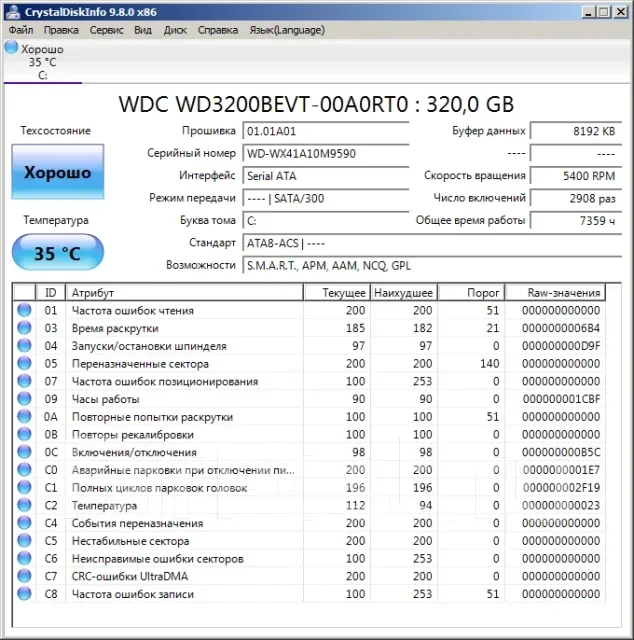Select attribute text Время раскрутки

[x=115, y=328]
